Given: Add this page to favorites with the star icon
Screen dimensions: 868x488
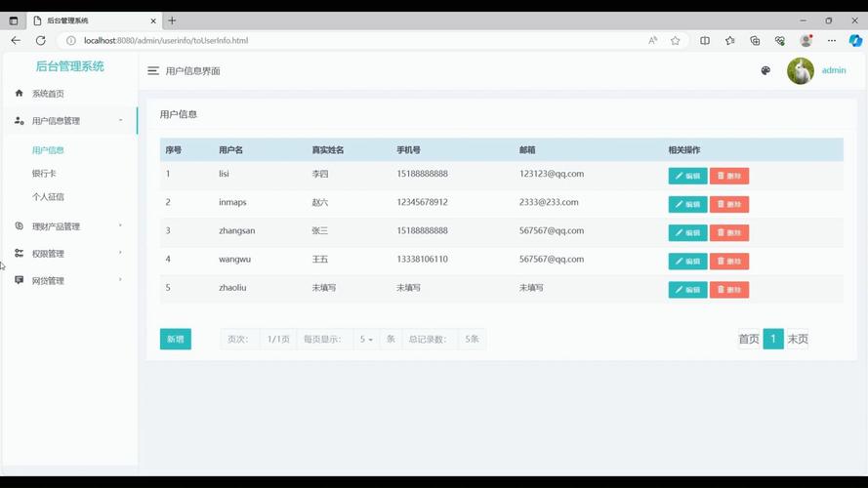Looking at the screenshot, I should tap(675, 41).
